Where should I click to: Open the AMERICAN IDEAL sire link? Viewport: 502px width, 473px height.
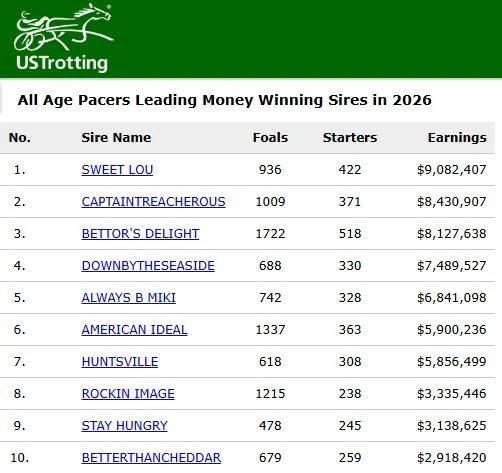[135, 330]
